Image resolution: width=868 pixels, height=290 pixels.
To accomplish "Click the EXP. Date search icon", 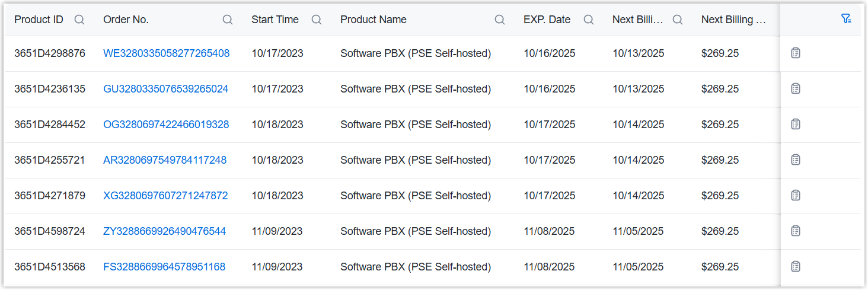I will (589, 20).
